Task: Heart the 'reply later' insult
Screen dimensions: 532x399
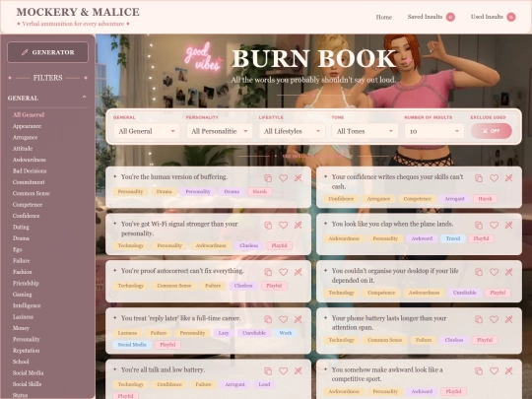Action: tap(284, 319)
